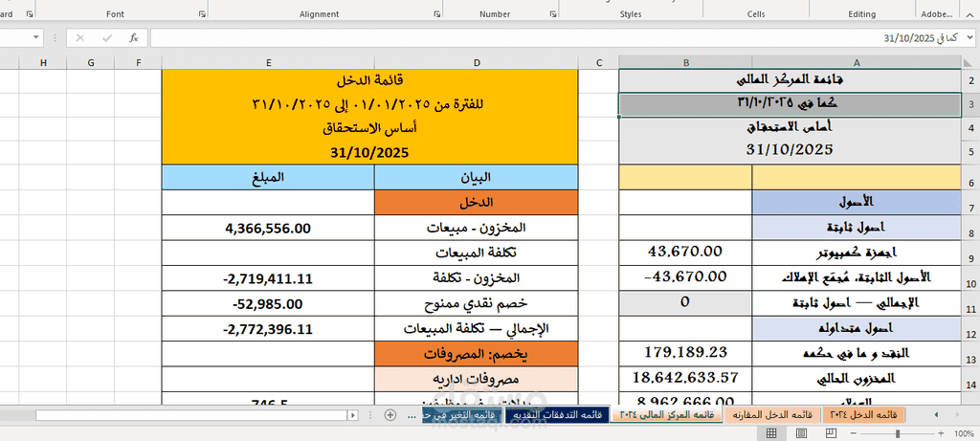Open the Clipboard pane launcher
The width and height of the screenshot is (980, 441).
click(x=30, y=13)
